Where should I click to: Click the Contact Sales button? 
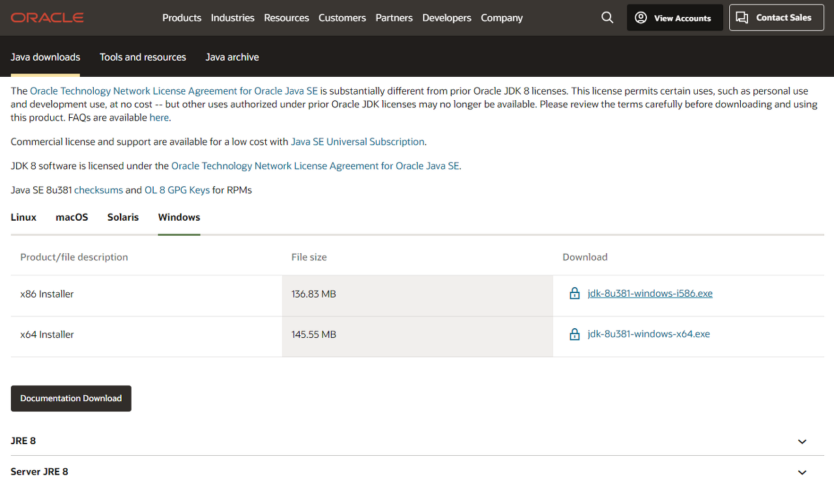tap(777, 18)
